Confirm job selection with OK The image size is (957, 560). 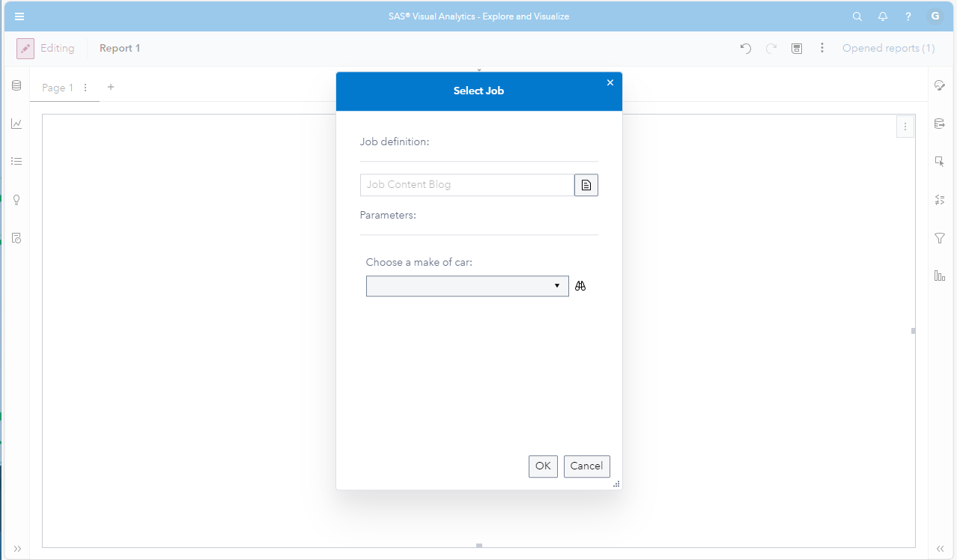[x=542, y=466]
